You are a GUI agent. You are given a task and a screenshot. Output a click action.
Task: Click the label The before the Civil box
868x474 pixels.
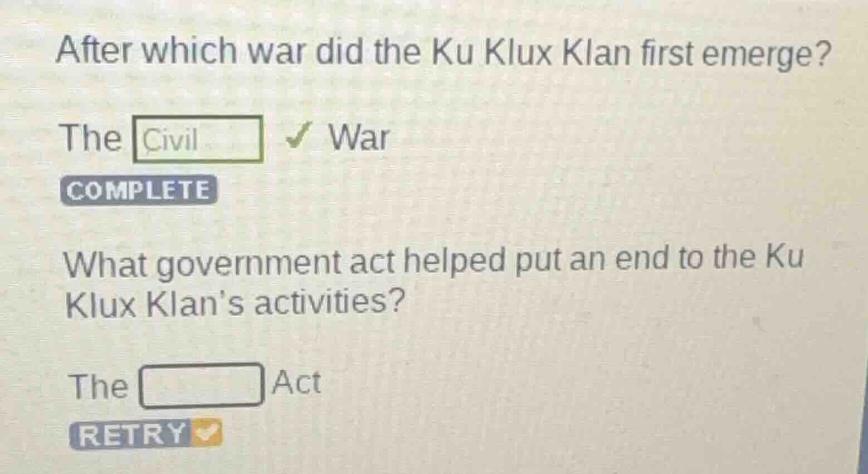point(91,137)
